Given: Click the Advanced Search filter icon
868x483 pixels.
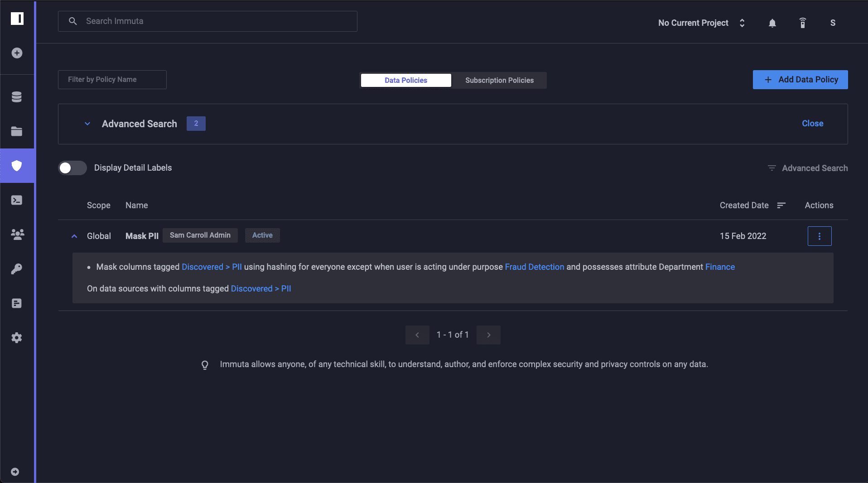Looking at the screenshot, I should [772, 168].
